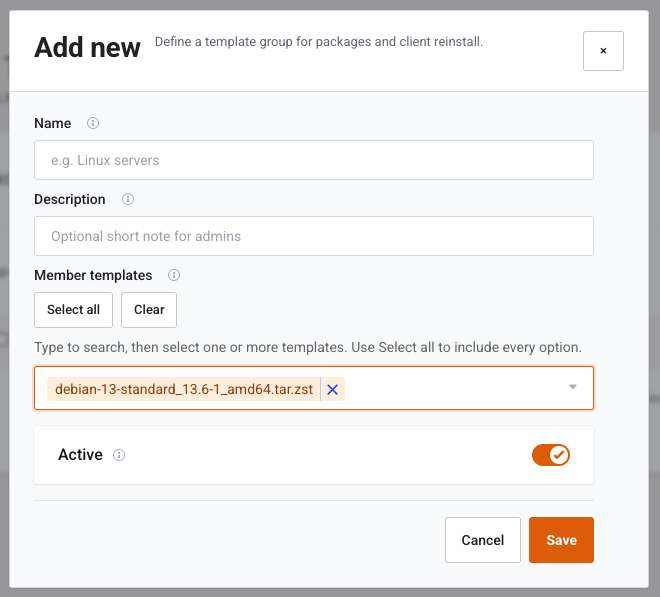
Task: Remove the debian-13-standard template tag
Action: pos(333,389)
